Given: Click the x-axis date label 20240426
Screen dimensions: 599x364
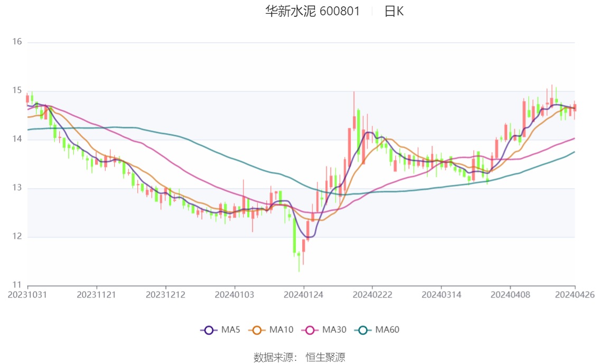Looking at the screenshot, I should pyautogui.click(x=575, y=295).
